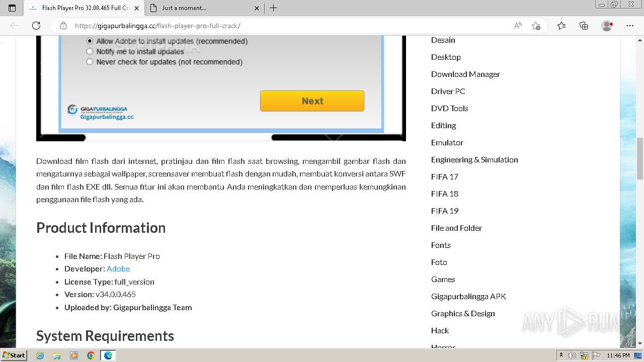Open Read aloud icon in address bar
This screenshot has width=644, height=362.
518,26
